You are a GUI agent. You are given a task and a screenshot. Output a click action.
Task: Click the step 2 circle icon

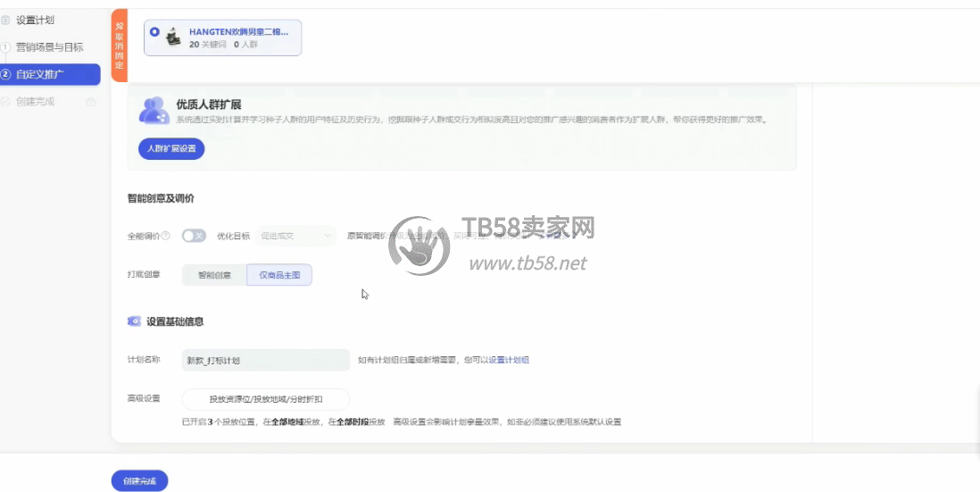point(6,74)
